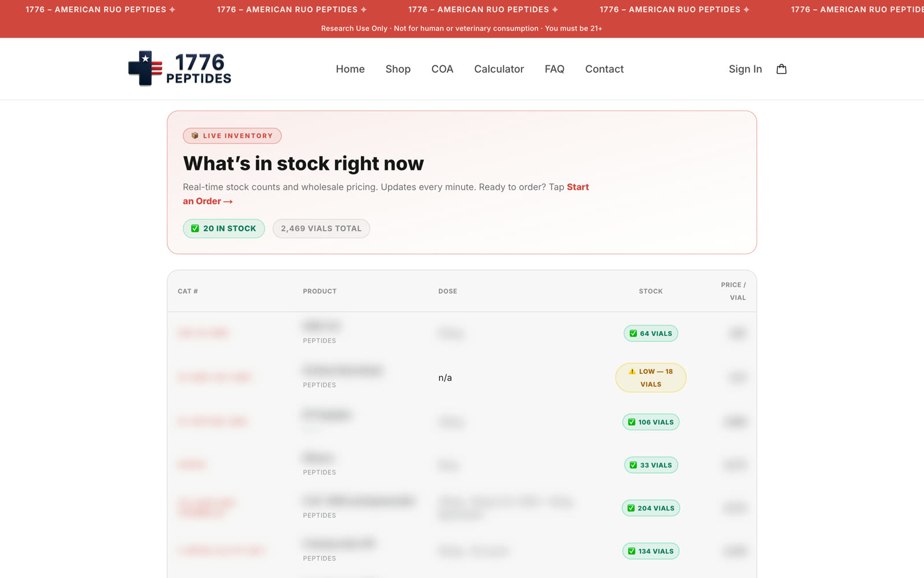Click the 204 VIALS stock badge
The width and height of the screenshot is (924, 578).
point(651,508)
